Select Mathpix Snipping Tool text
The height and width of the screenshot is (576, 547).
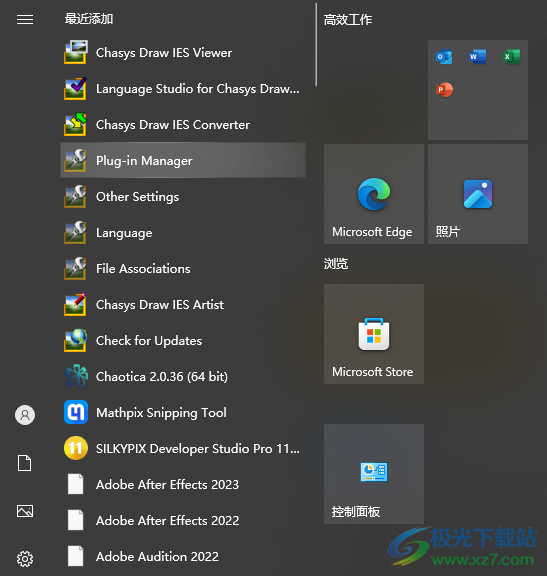(x=161, y=413)
